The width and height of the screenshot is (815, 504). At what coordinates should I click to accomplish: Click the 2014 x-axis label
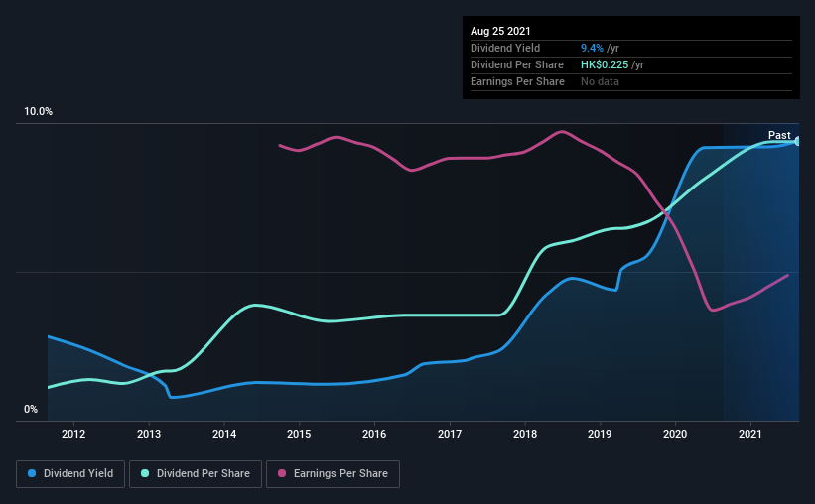(x=224, y=434)
